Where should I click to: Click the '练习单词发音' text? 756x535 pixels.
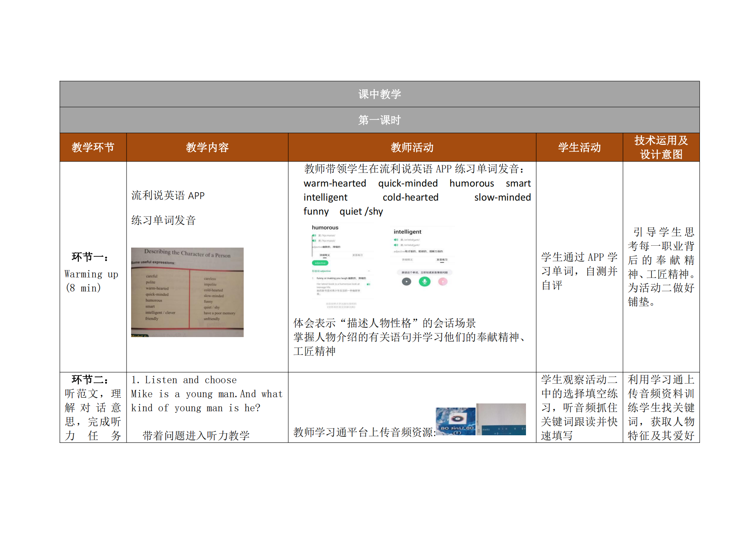163,220
